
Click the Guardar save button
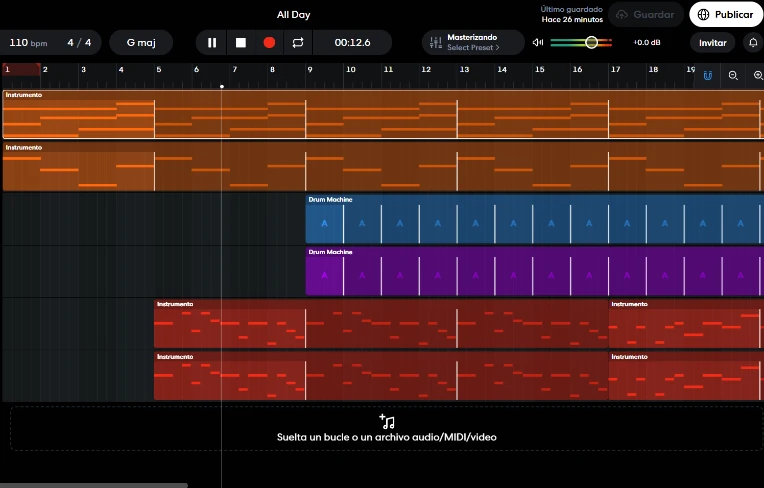646,15
